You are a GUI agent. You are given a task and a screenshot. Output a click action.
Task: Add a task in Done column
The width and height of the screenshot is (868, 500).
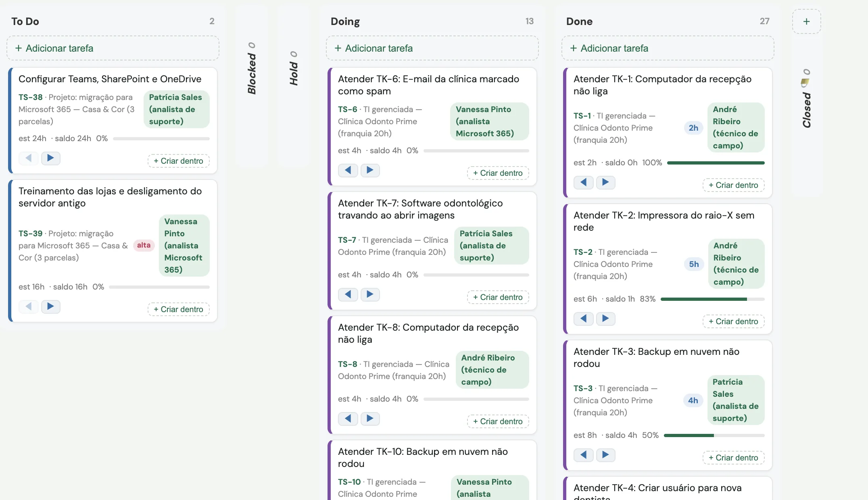(668, 48)
